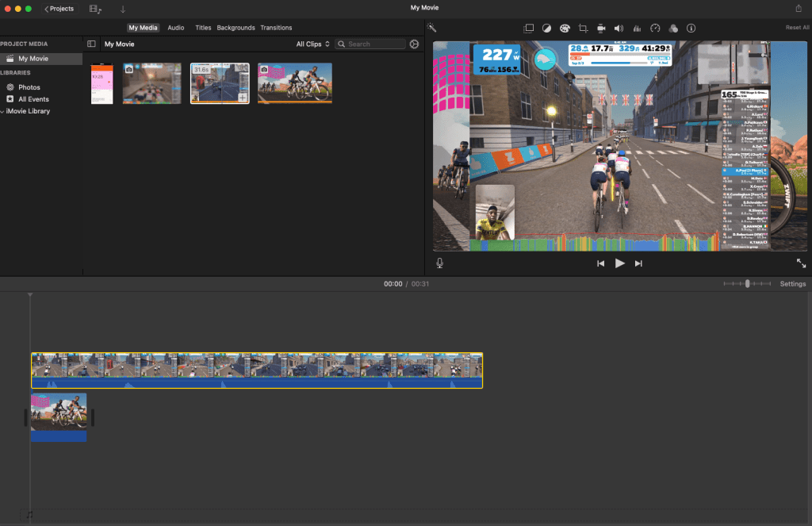The width and height of the screenshot is (812, 526).
Task: Click the magic wand auto-enhance icon
Action: coord(431,28)
